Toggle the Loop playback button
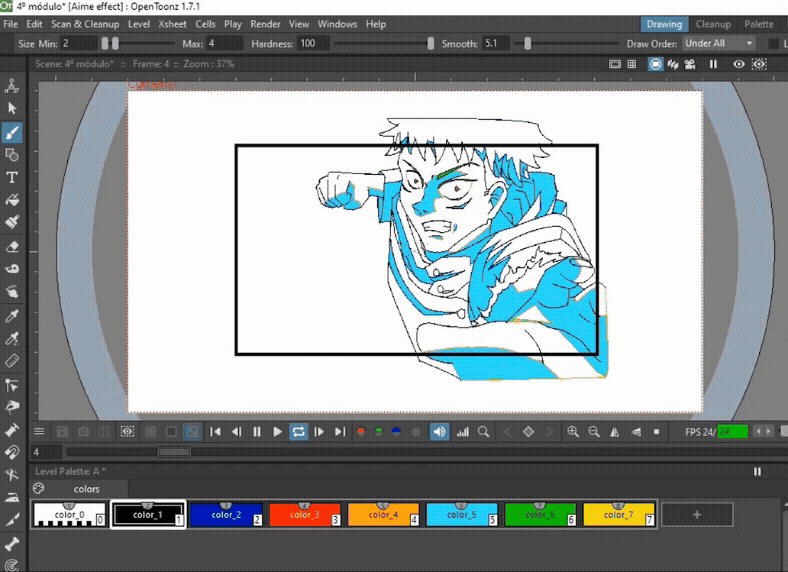The height and width of the screenshot is (572, 788). pos(298,432)
